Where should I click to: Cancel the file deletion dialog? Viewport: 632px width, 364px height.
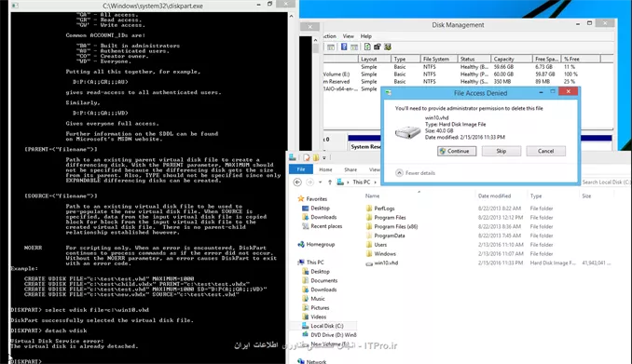tap(545, 151)
